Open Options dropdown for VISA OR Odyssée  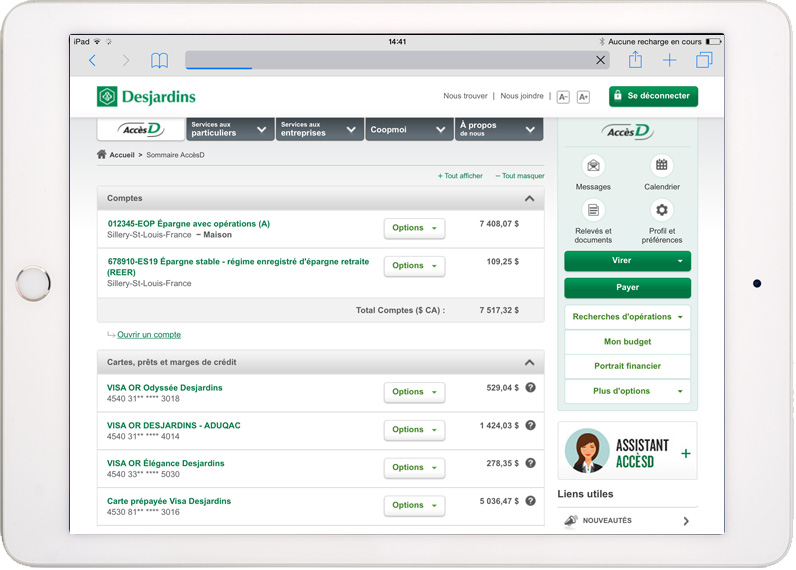(x=414, y=392)
